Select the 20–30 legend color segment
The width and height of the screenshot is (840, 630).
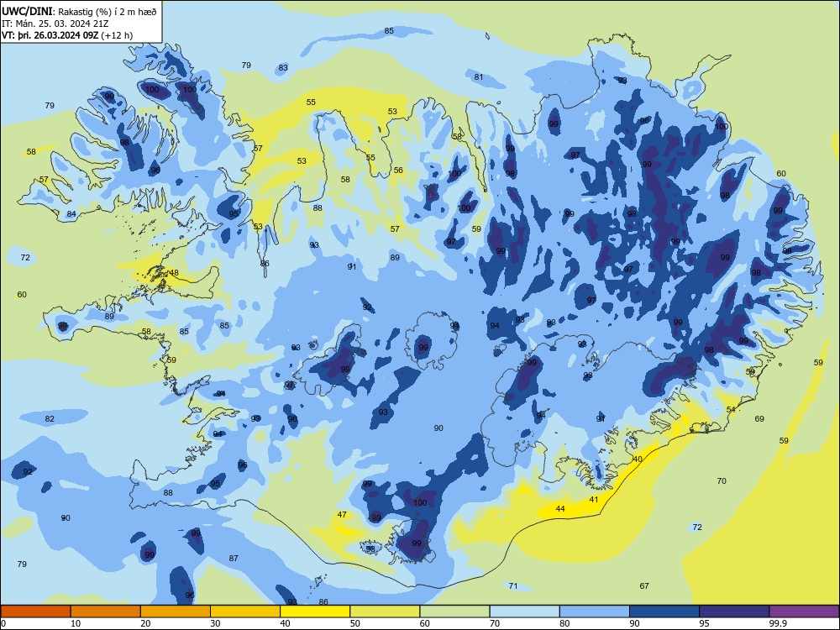pos(176,612)
